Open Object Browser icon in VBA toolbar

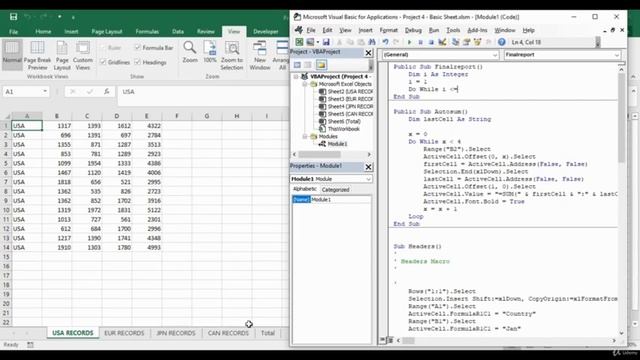coord(477,42)
